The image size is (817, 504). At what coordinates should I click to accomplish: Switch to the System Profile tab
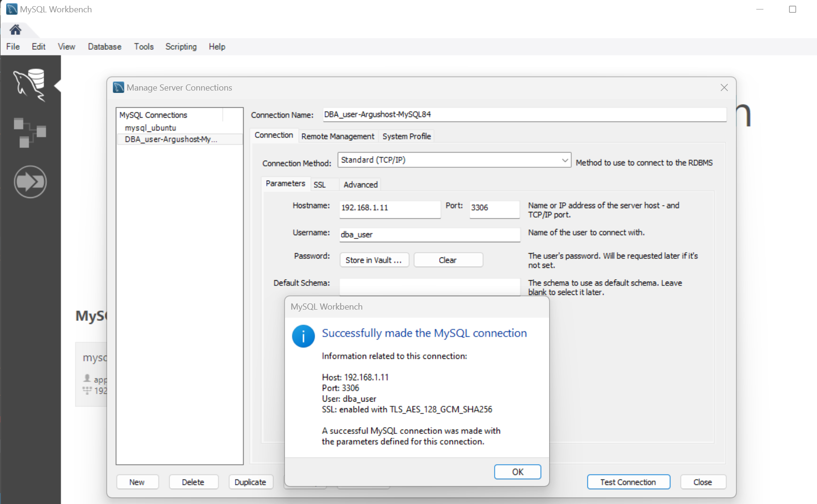406,136
